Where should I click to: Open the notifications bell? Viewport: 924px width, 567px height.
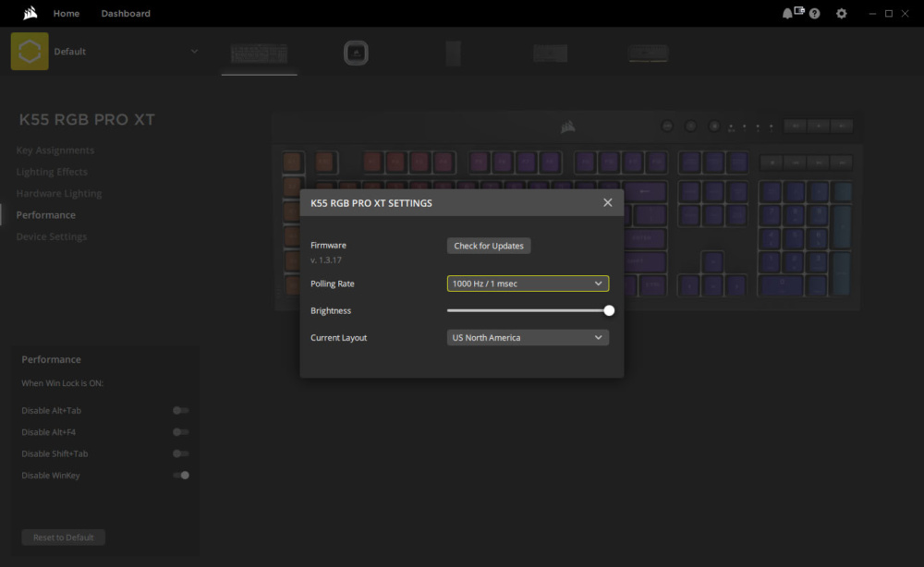point(786,14)
